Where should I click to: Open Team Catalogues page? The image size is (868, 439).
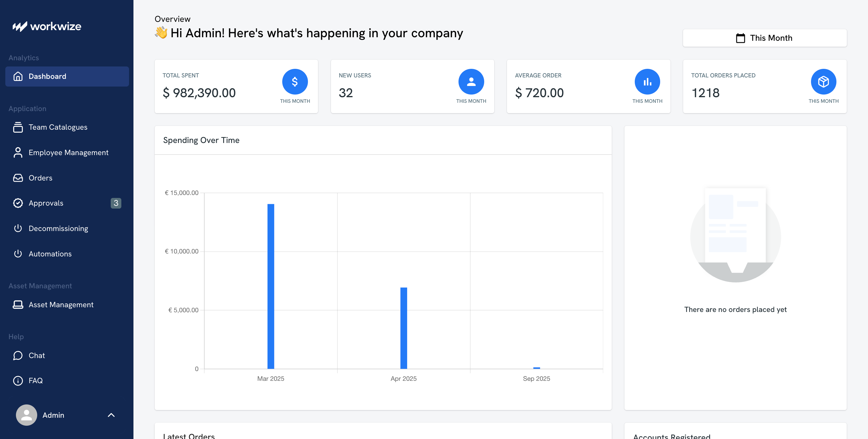(58, 127)
